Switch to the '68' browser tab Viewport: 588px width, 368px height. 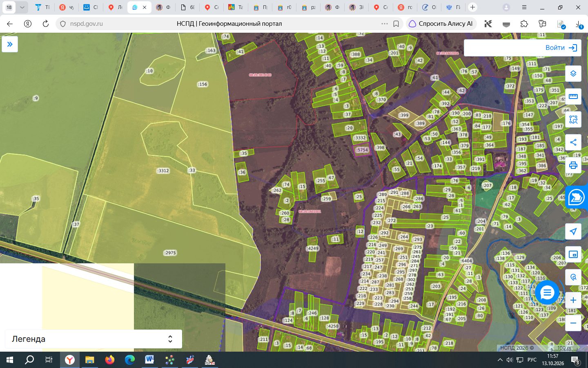point(187,7)
